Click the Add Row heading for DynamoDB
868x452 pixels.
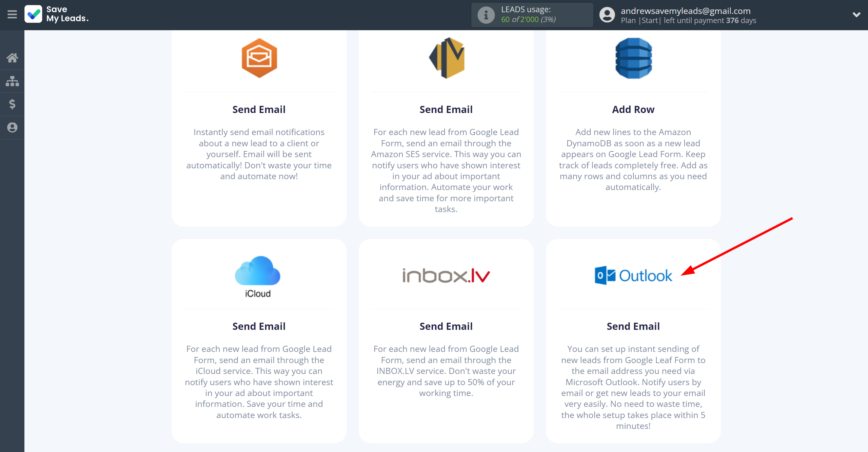633,110
